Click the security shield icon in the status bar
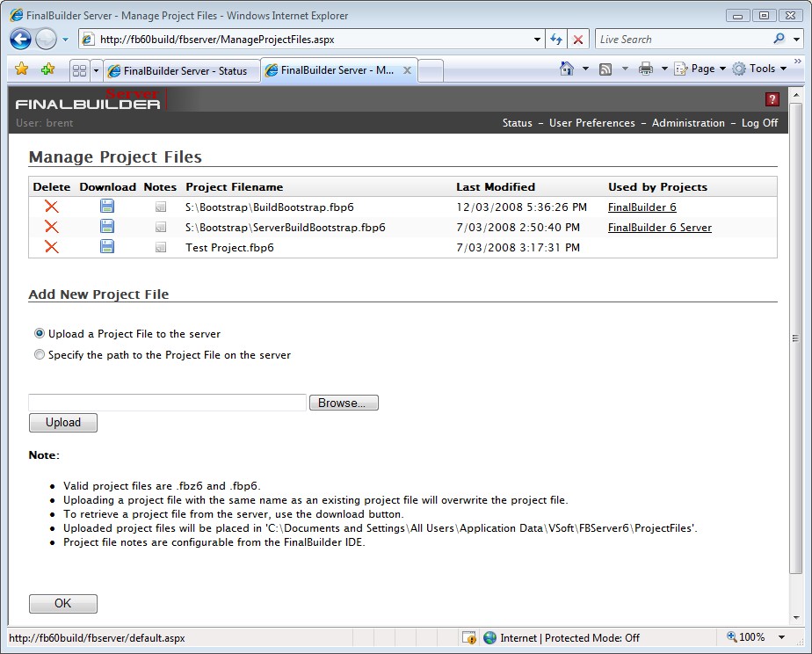812x654 pixels. [x=469, y=637]
